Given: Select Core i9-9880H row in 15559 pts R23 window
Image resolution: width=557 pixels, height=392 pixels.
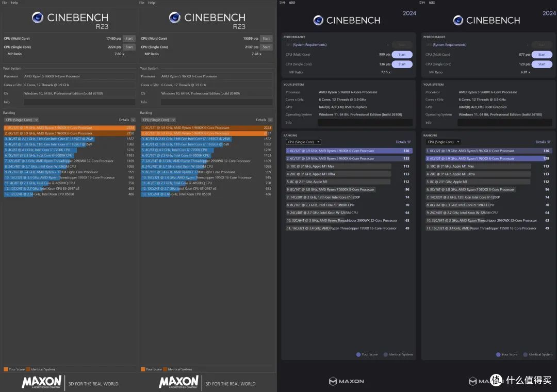Looking at the screenshot, I should [206, 155].
